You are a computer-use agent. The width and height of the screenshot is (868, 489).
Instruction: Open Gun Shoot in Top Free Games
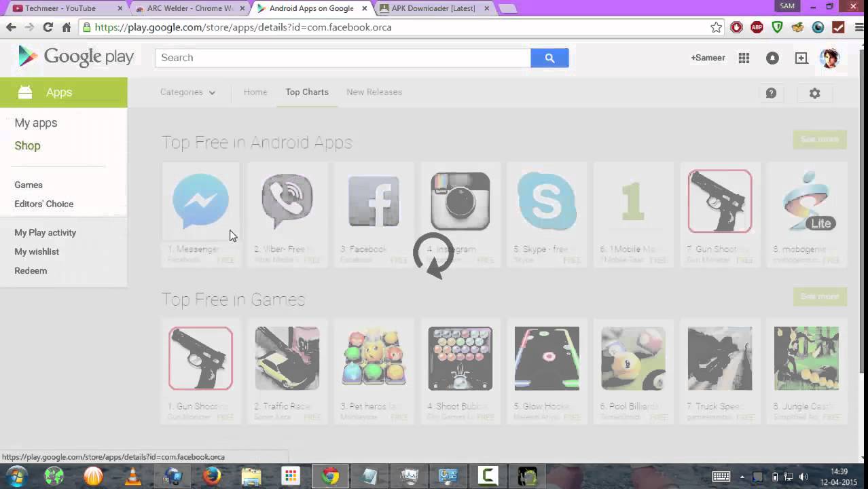pyautogui.click(x=200, y=359)
